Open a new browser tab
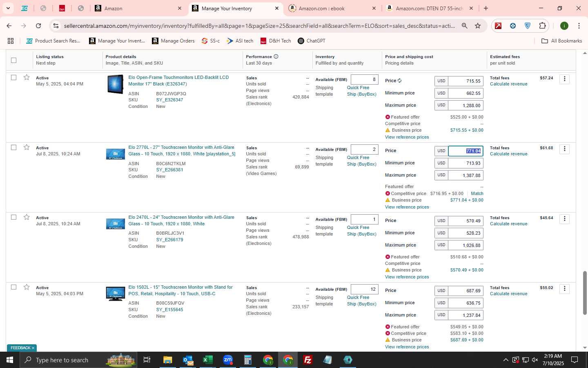This screenshot has width=588, height=368. point(486,8)
